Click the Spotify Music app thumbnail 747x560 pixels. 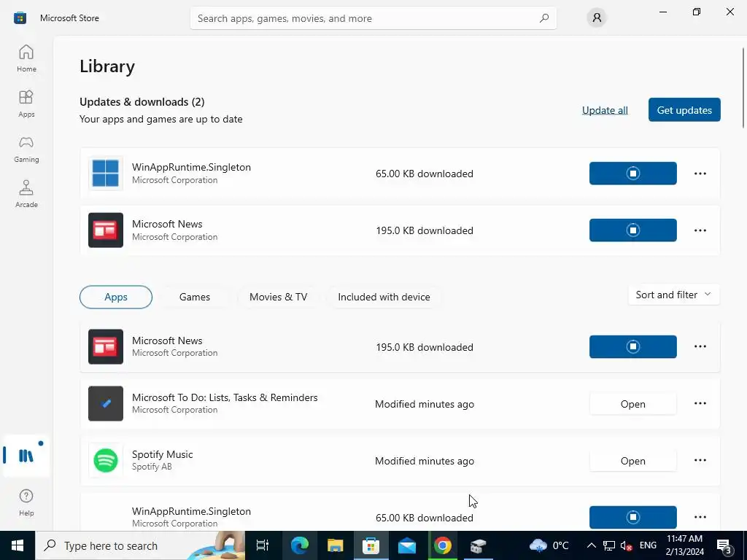coord(105,461)
